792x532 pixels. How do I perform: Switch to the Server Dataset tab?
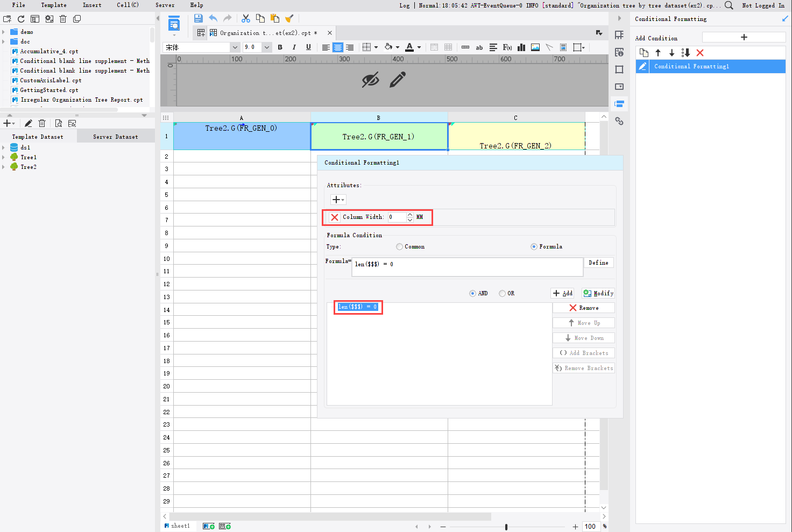coord(115,136)
